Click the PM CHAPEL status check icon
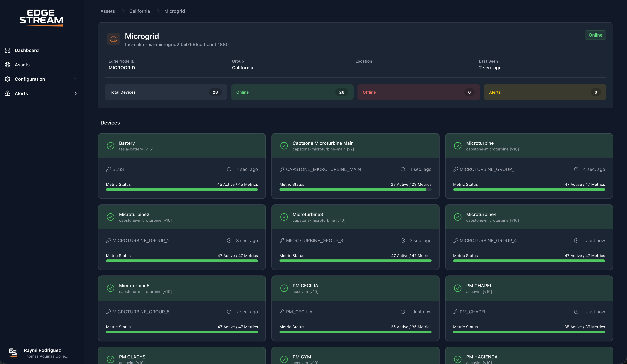This screenshot has height=364, width=627. point(458,288)
